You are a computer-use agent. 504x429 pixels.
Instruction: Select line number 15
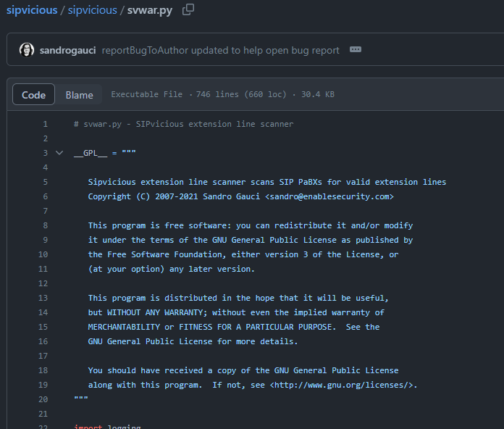(43, 327)
